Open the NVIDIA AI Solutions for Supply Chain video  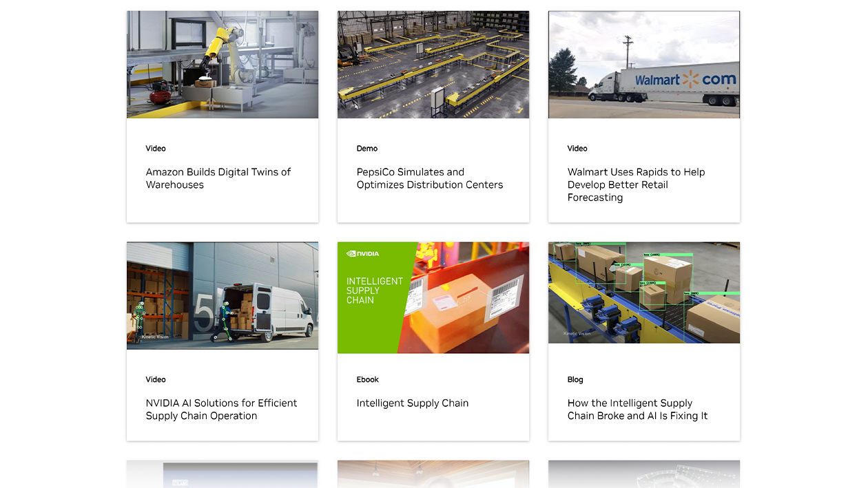(x=221, y=409)
